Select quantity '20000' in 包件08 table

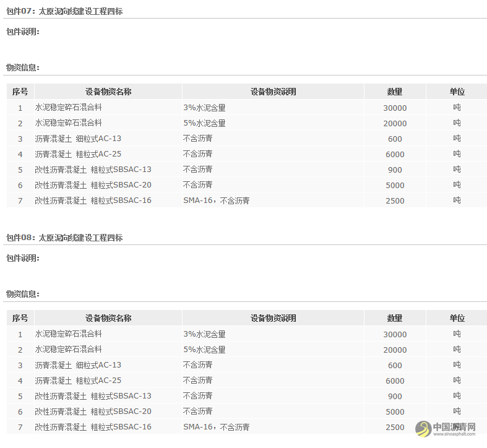pos(395,350)
